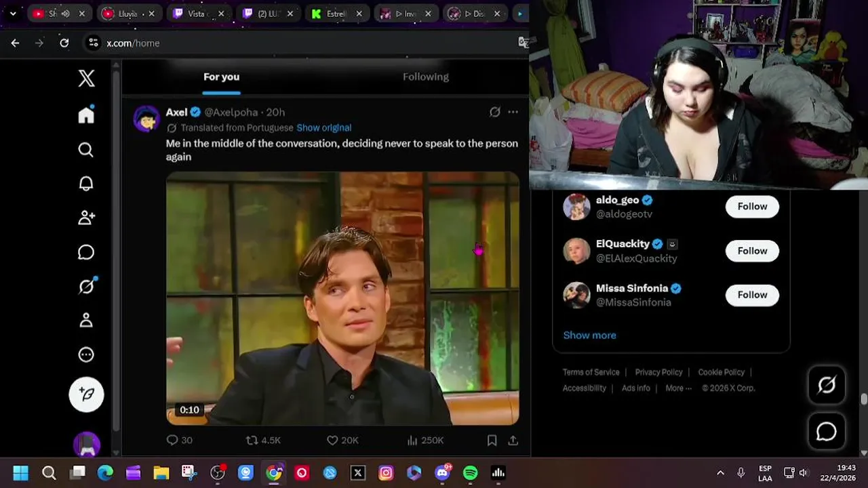
Task: Click the compose Post button
Action: click(x=86, y=394)
